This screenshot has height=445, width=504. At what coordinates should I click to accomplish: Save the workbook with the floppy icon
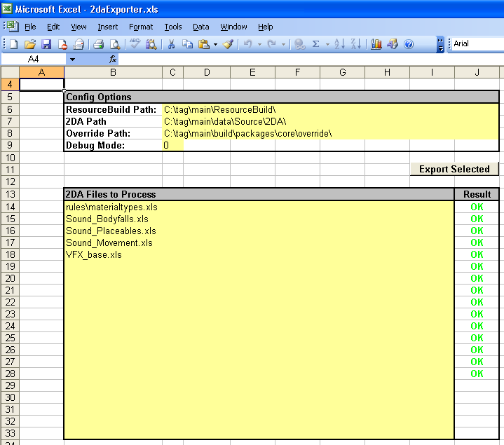click(46, 44)
